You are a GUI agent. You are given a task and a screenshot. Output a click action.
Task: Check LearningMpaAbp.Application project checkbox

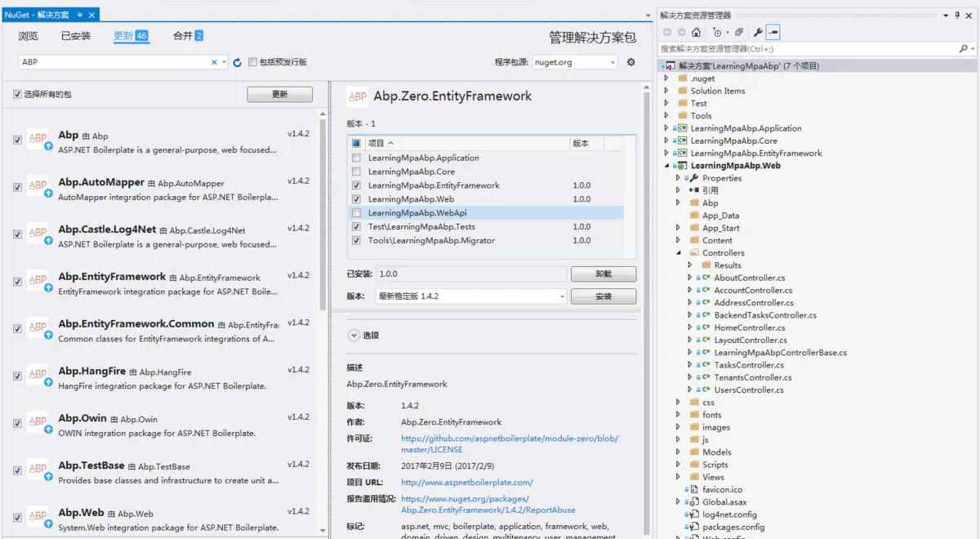click(x=356, y=158)
